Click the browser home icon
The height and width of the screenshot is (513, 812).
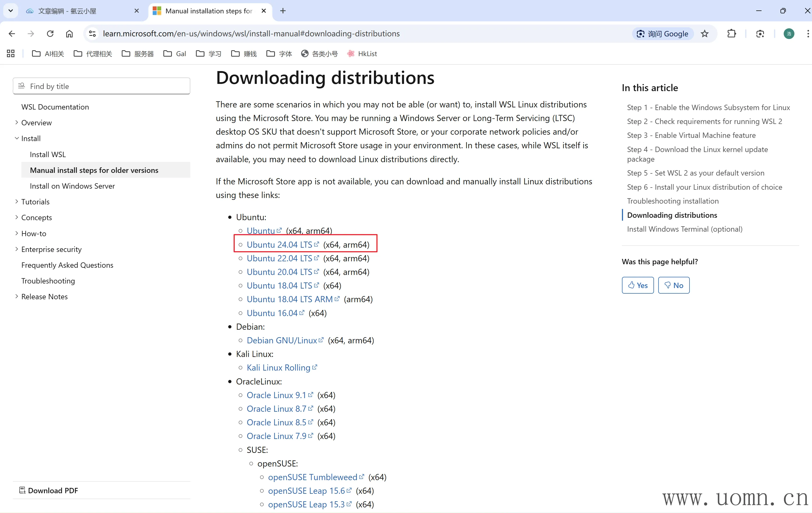pyautogui.click(x=69, y=33)
